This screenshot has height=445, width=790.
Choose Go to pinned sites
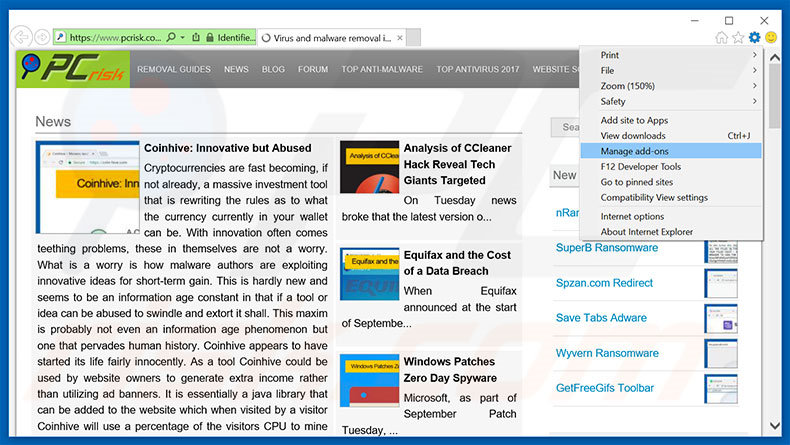click(x=671, y=182)
